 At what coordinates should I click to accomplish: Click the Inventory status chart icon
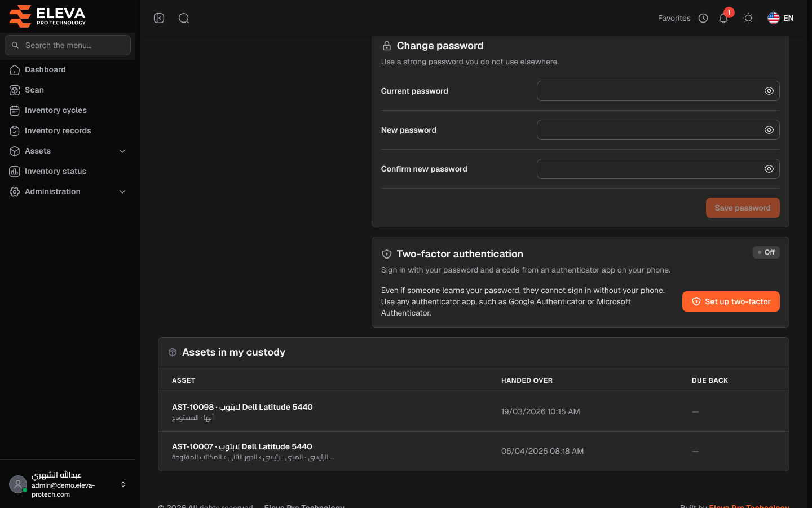pos(15,172)
